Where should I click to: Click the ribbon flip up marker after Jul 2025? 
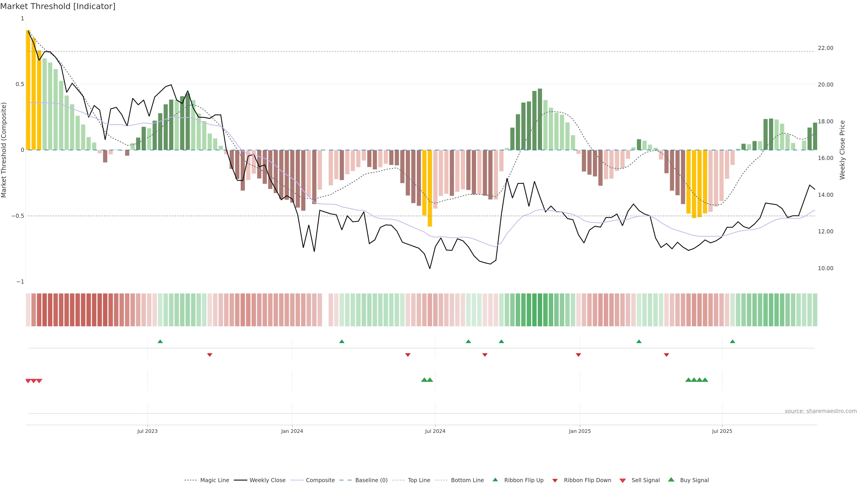pyautogui.click(x=732, y=342)
